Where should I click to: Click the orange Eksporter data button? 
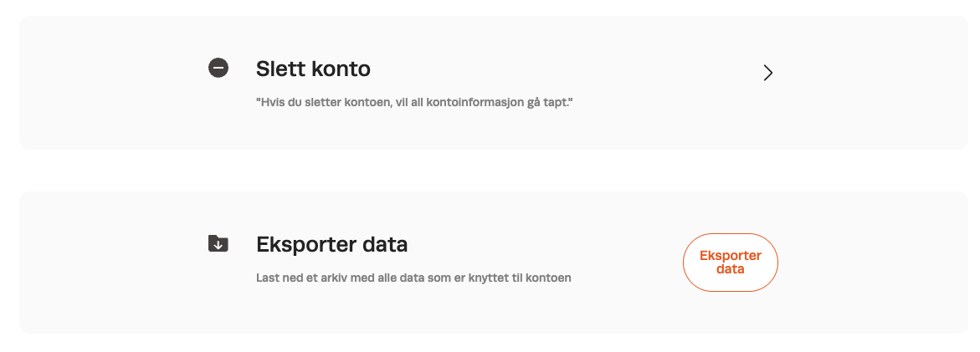pos(730,263)
